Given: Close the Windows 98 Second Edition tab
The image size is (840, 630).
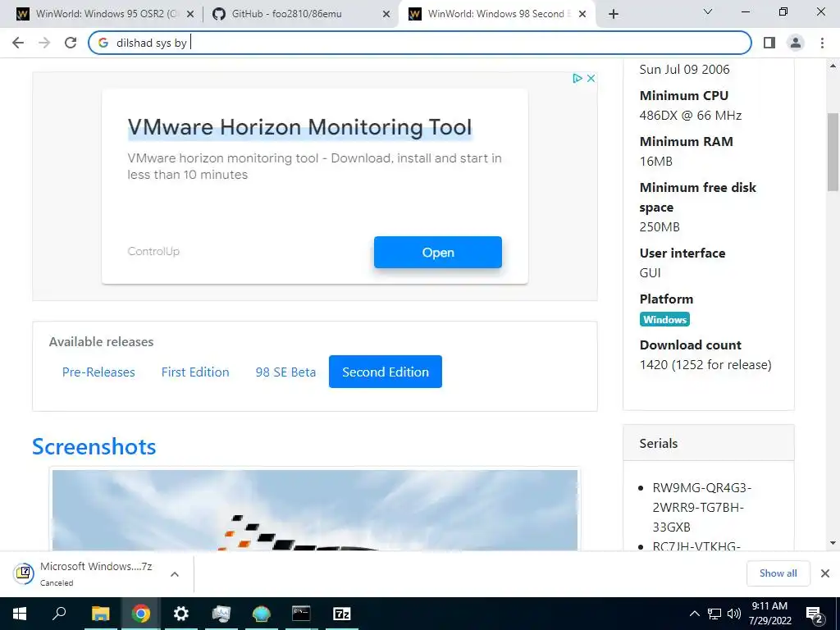Looking at the screenshot, I should (x=582, y=15).
